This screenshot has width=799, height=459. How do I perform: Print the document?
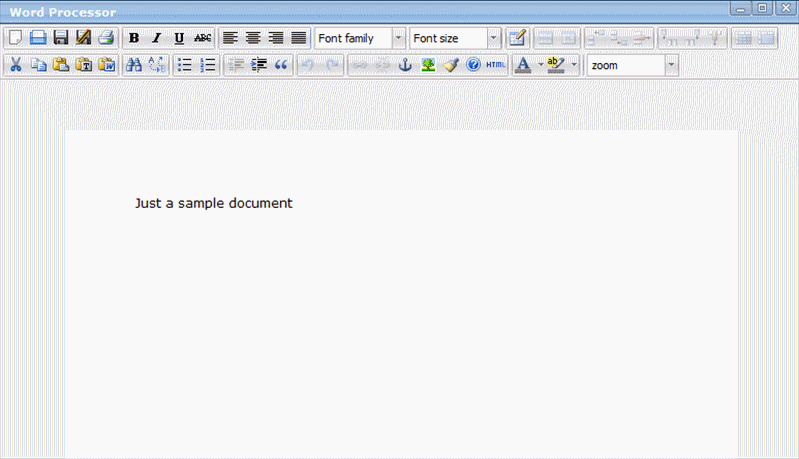coord(105,38)
